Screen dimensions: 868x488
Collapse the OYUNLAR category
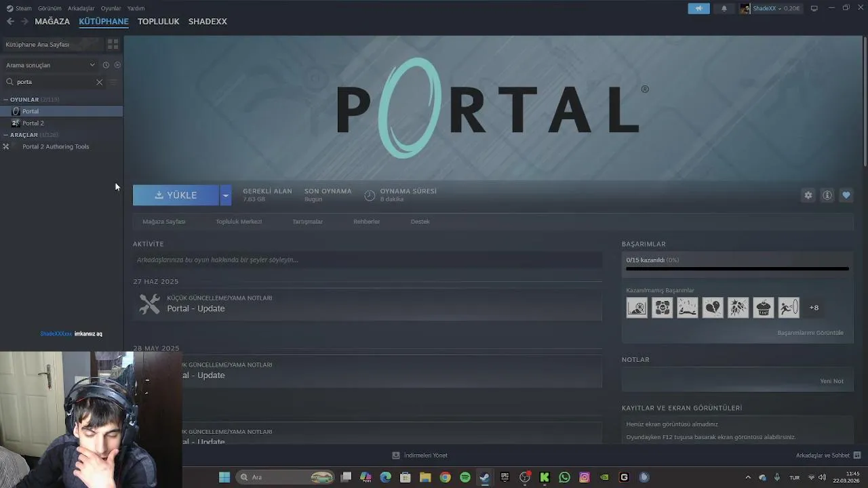pos(5,100)
